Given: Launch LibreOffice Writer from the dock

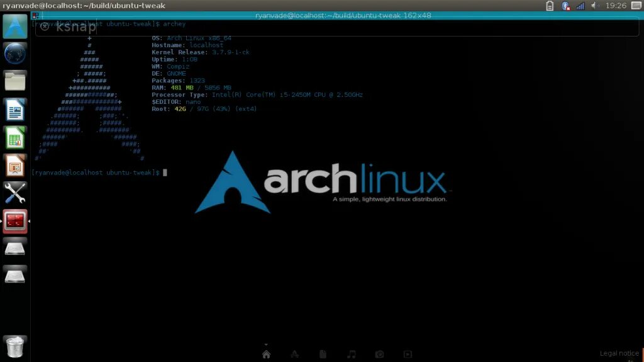Looking at the screenshot, I should pyautogui.click(x=15, y=110).
